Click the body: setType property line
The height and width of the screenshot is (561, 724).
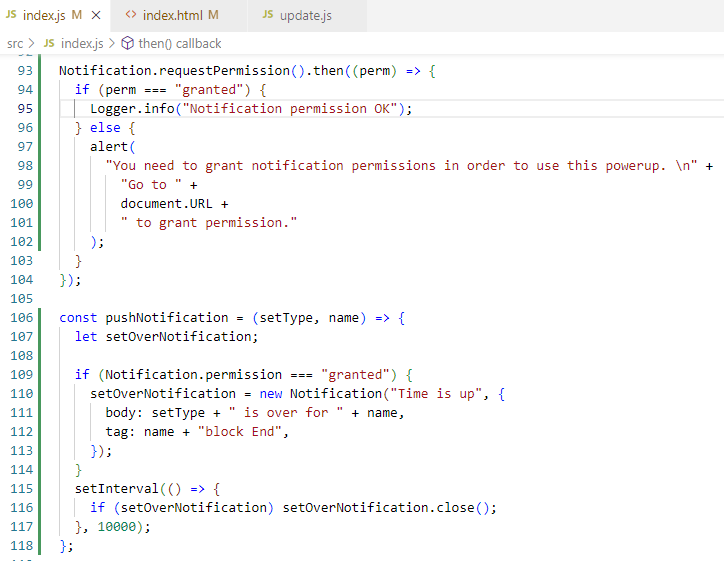coord(255,413)
